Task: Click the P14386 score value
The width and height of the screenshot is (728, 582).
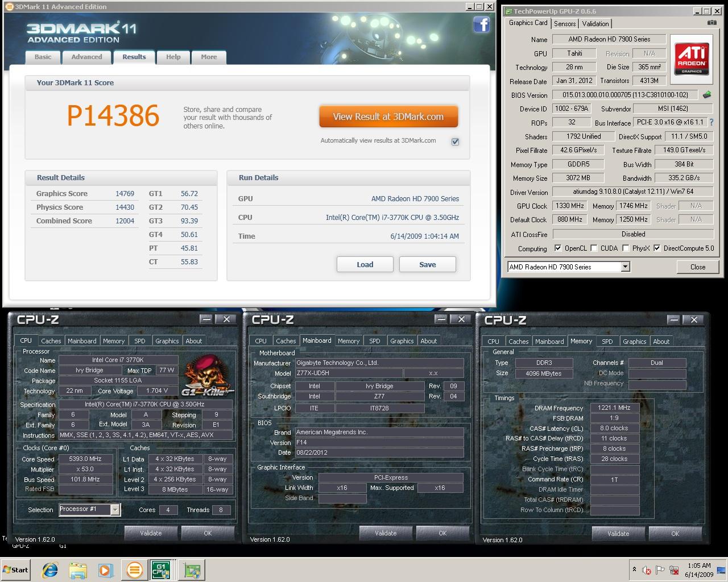Action: pos(113,116)
